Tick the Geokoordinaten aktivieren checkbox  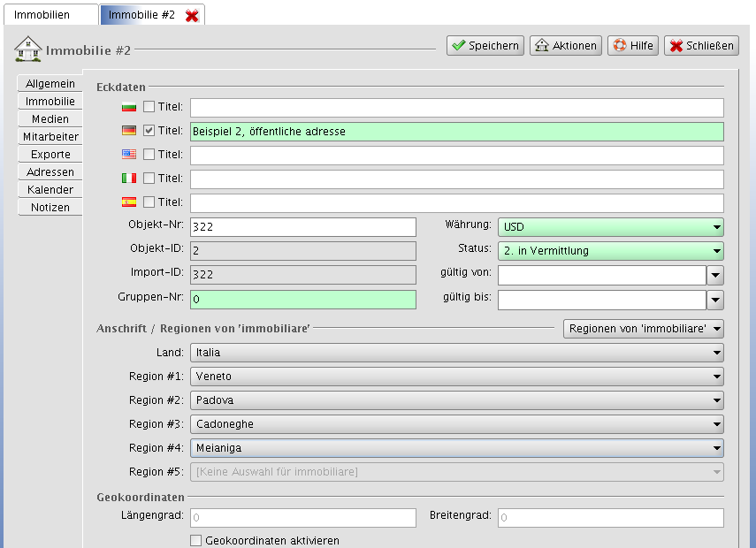pos(196,541)
